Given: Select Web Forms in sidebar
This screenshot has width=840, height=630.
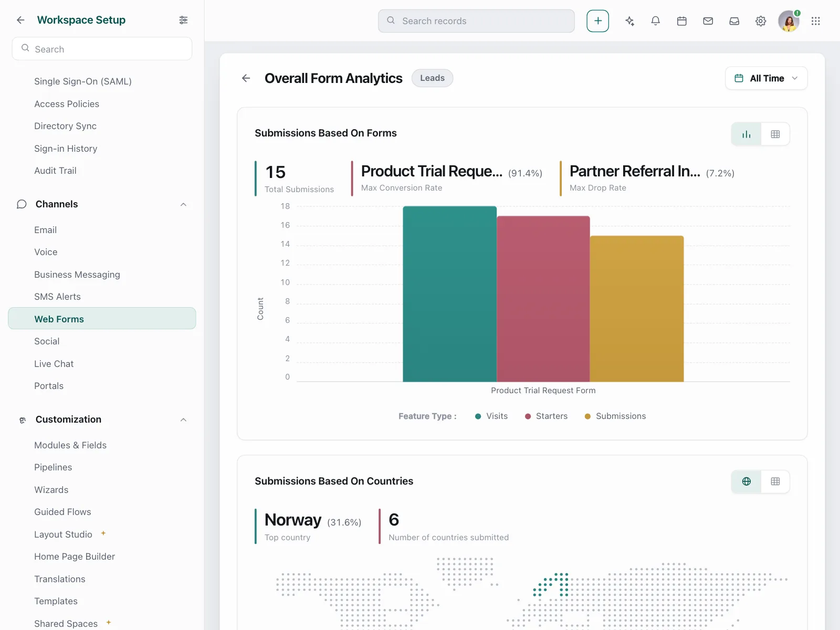Looking at the screenshot, I should 102,319.
